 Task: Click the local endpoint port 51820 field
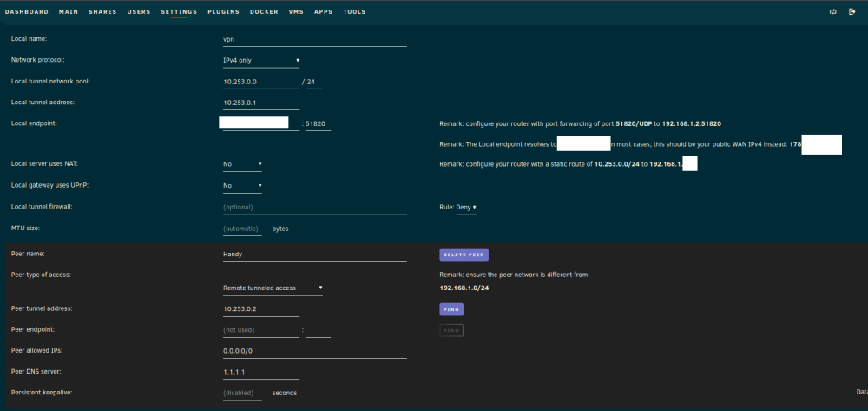(318, 124)
